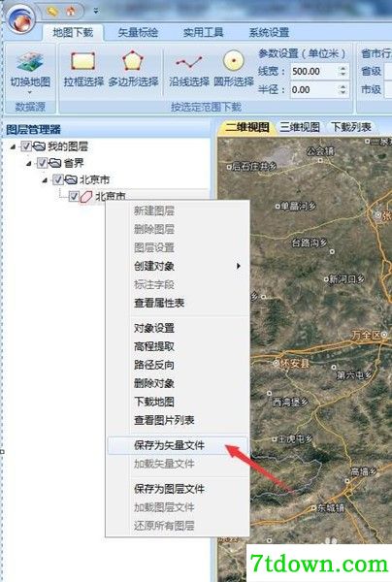The height and width of the screenshot is (582, 392).
Task: Collapse the 省界 tree node
Action: [x=29, y=164]
